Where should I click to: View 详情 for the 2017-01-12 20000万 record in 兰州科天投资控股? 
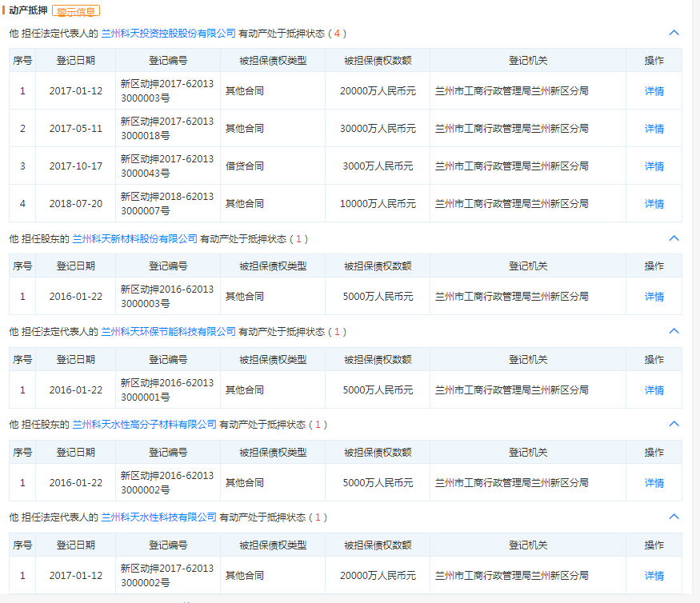[654, 91]
